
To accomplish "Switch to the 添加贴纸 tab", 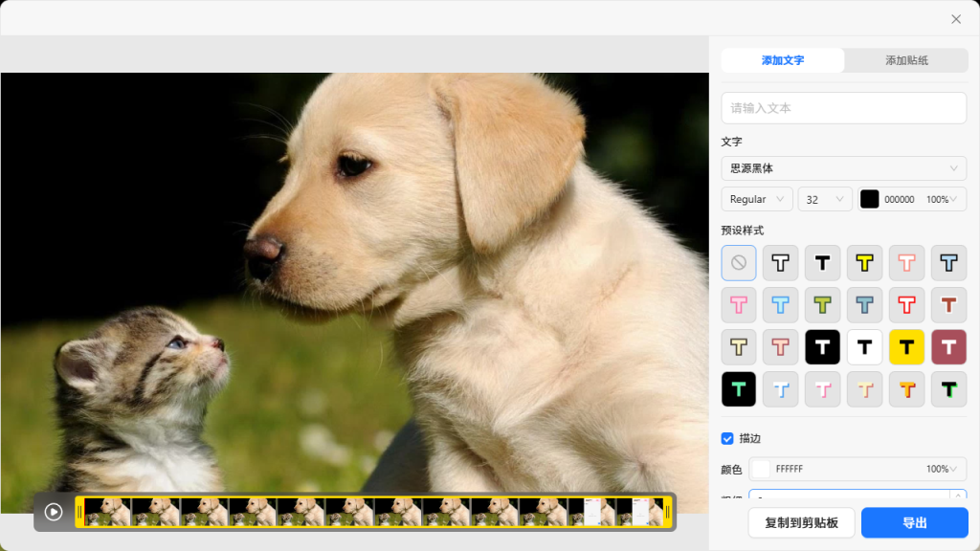I will pyautogui.click(x=905, y=60).
